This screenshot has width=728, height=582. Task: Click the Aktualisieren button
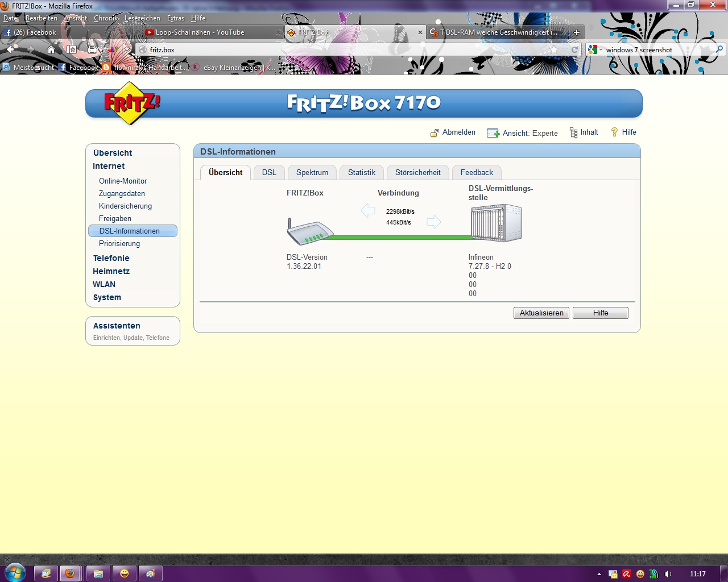[541, 313]
